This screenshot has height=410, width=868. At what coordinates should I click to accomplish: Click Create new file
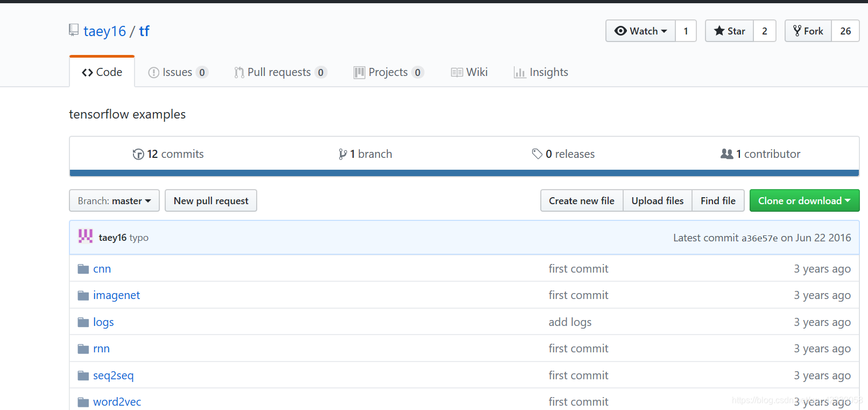(x=582, y=200)
